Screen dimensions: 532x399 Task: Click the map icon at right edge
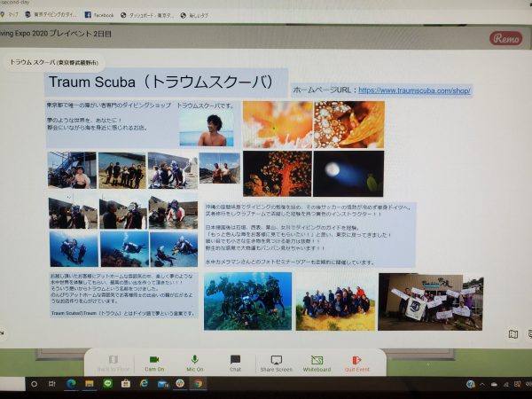pyautogui.click(x=512, y=334)
